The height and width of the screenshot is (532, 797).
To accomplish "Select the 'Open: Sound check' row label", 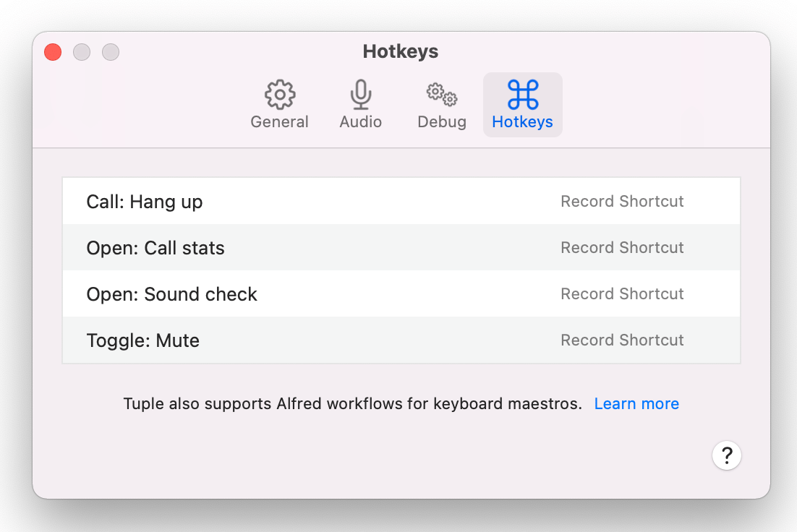I will pos(172,294).
